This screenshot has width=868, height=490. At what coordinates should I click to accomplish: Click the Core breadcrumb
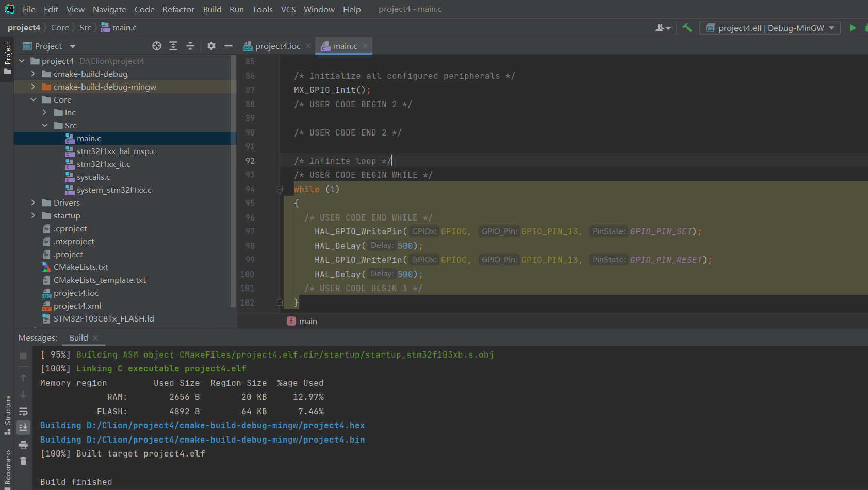pos(60,28)
